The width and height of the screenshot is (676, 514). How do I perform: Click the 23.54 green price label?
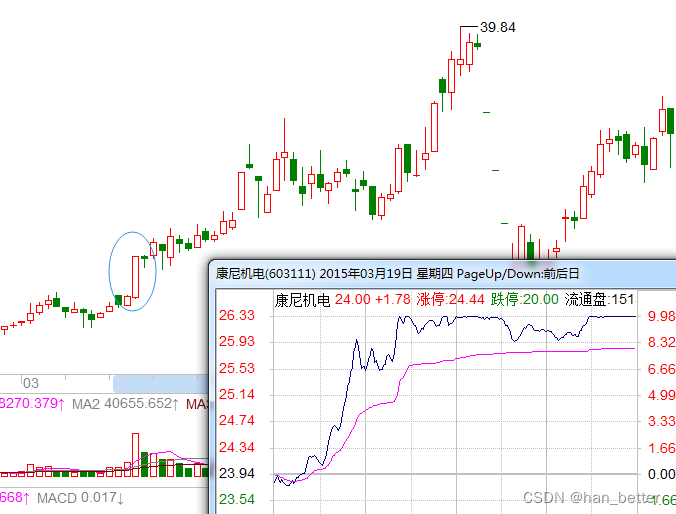[237, 499]
